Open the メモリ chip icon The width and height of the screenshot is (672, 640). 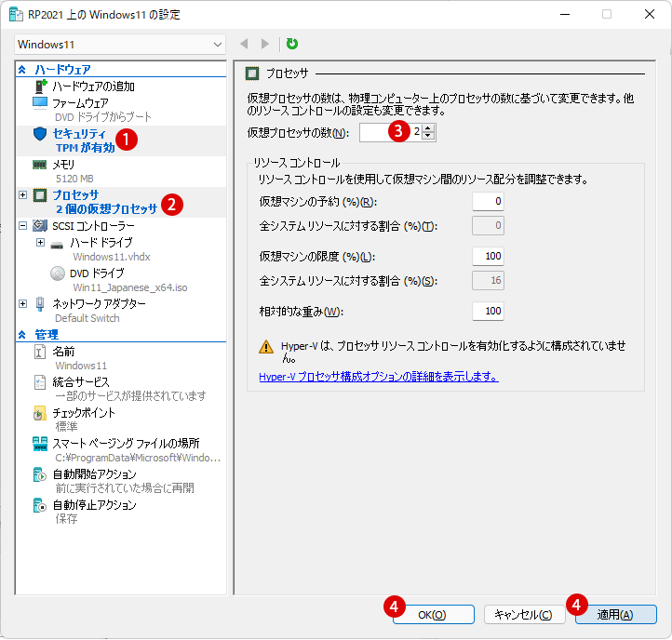tap(40, 165)
